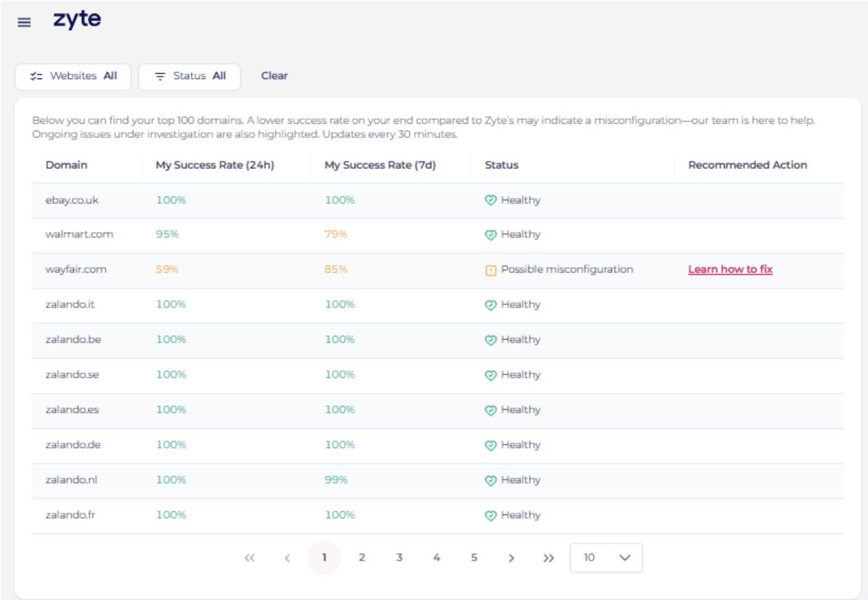Switch to page 3 in pagination
Screen dimensions: 868x600
[399, 557]
